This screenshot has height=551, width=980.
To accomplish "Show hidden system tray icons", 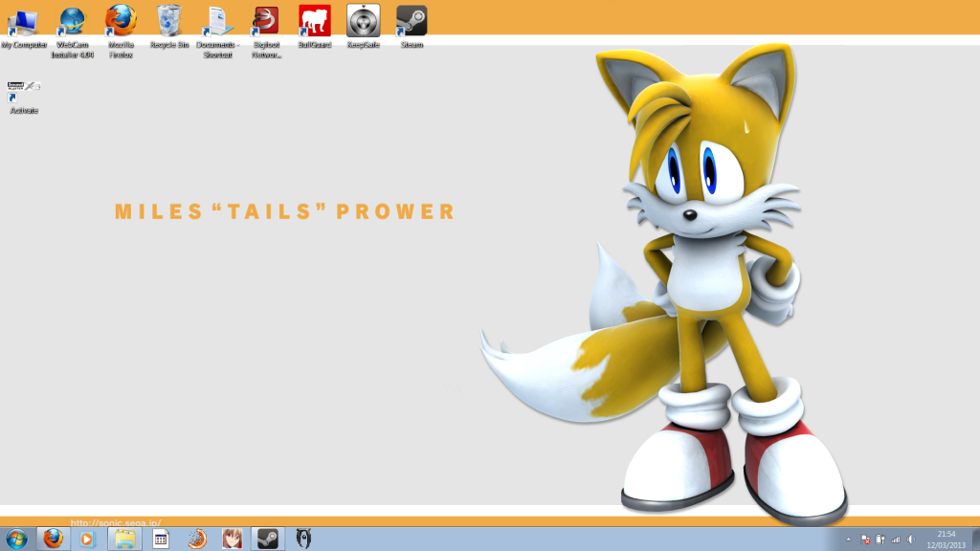I will (848, 540).
